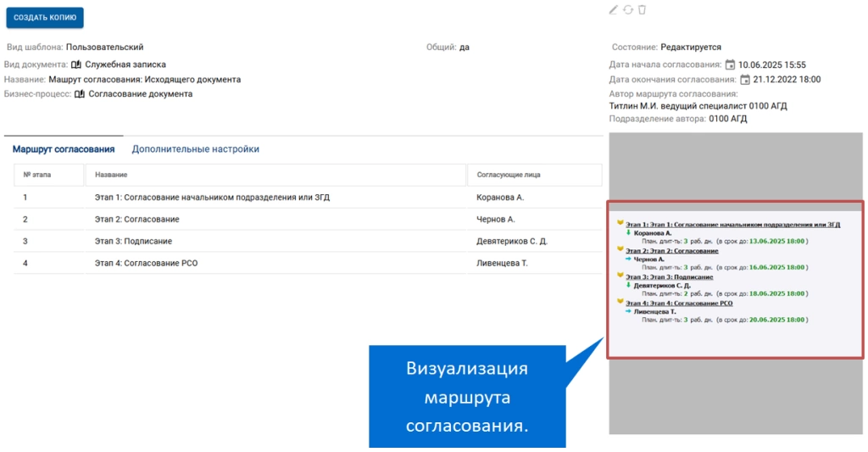
Task: Click the Согласующие лица column header
Action: tap(509, 175)
